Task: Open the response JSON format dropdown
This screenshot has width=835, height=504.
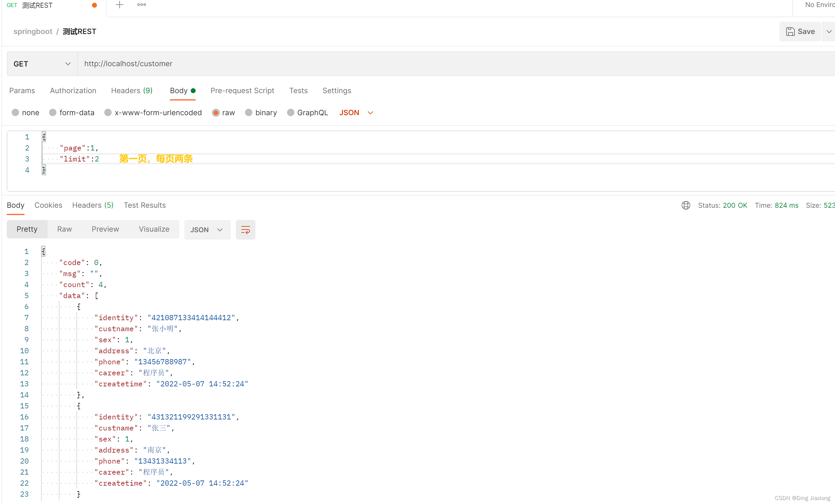Action: click(x=207, y=230)
